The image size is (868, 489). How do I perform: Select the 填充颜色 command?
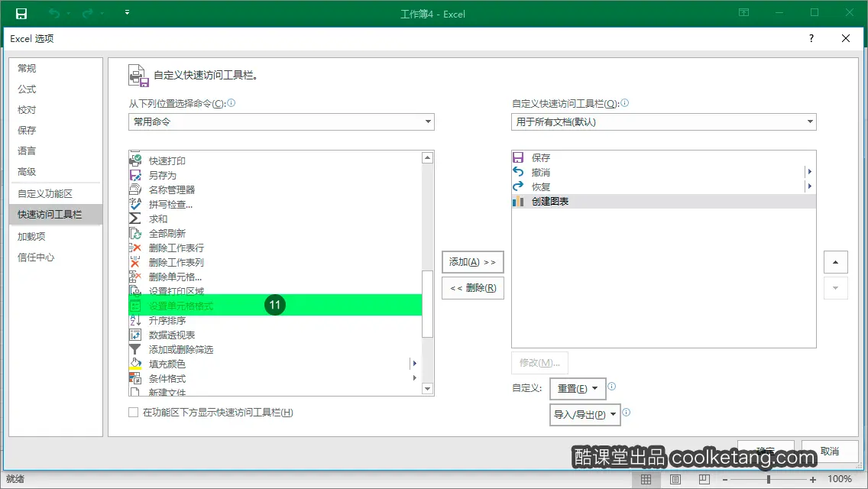[x=274, y=364]
